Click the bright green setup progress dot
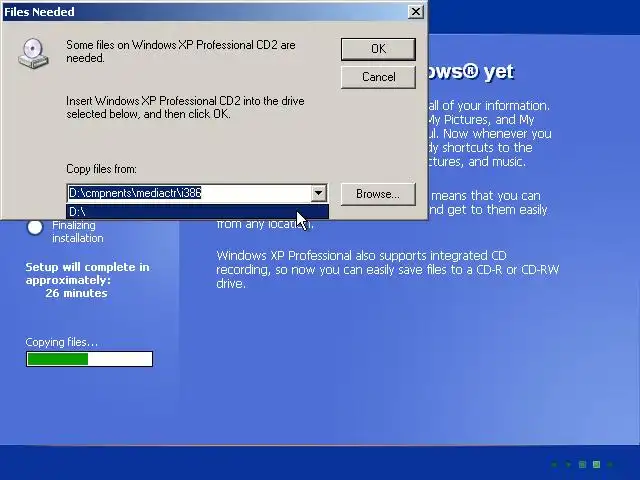Screen dimensions: 640x480 [596, 464]
